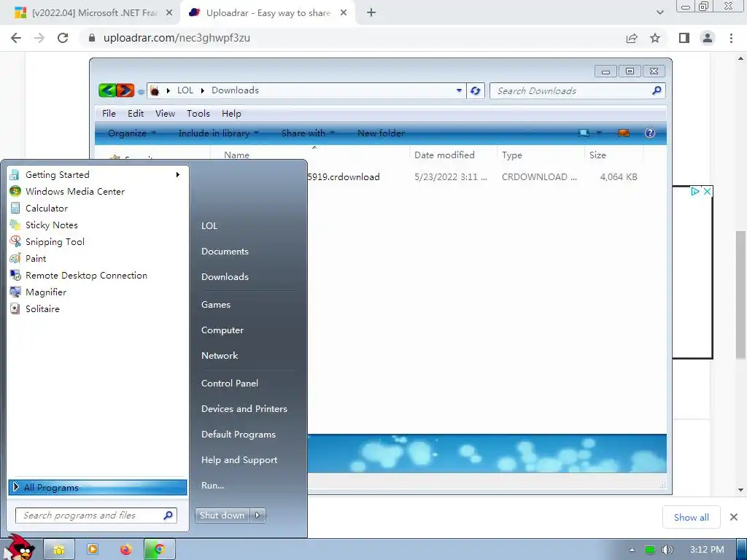Open Calculator from the Start menu
The width and height of the screenshot is (747, 560).
(x=97, y=208)
